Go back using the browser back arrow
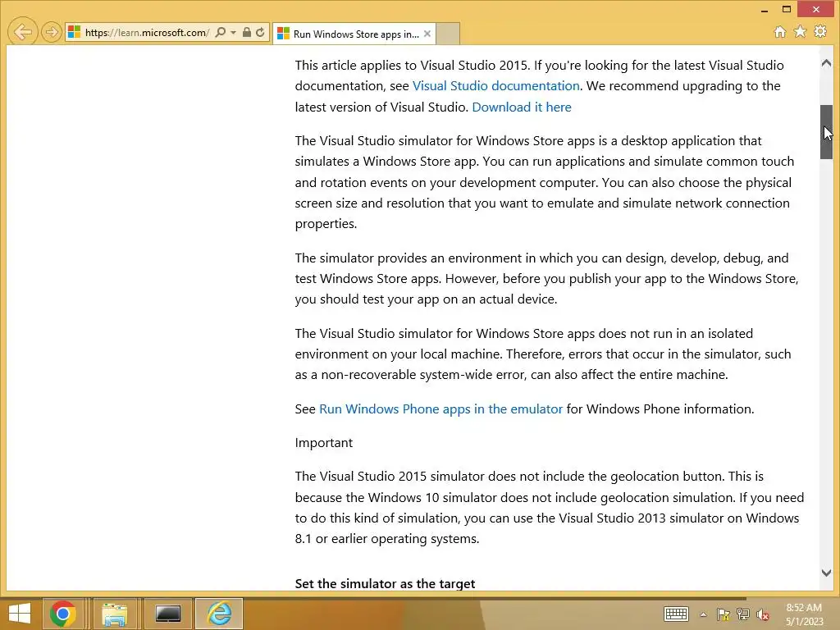 (22, 32)
